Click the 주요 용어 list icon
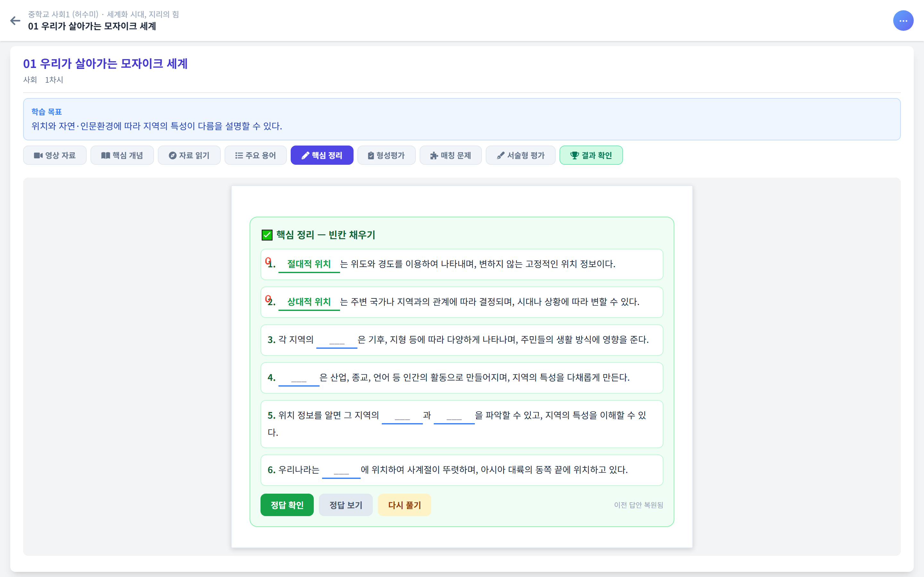924x577 pixels. pyautogui.click(x=239, y=155)
